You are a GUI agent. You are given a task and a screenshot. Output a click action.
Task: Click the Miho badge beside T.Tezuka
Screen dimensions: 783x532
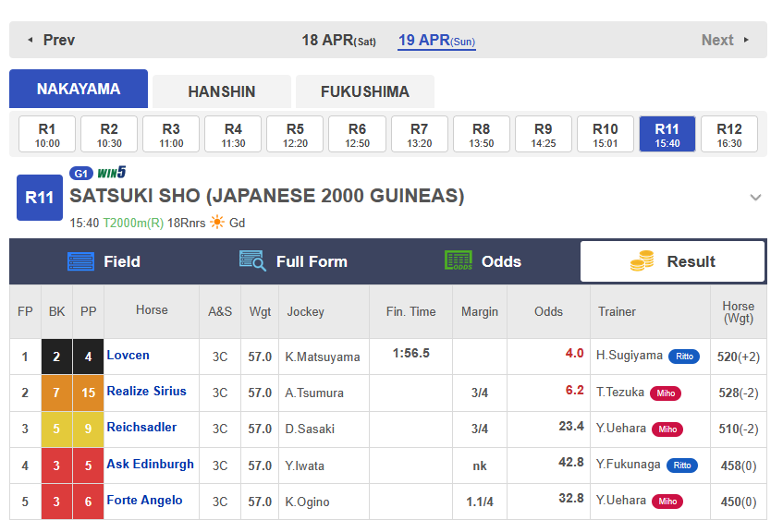tap(666, 393)
